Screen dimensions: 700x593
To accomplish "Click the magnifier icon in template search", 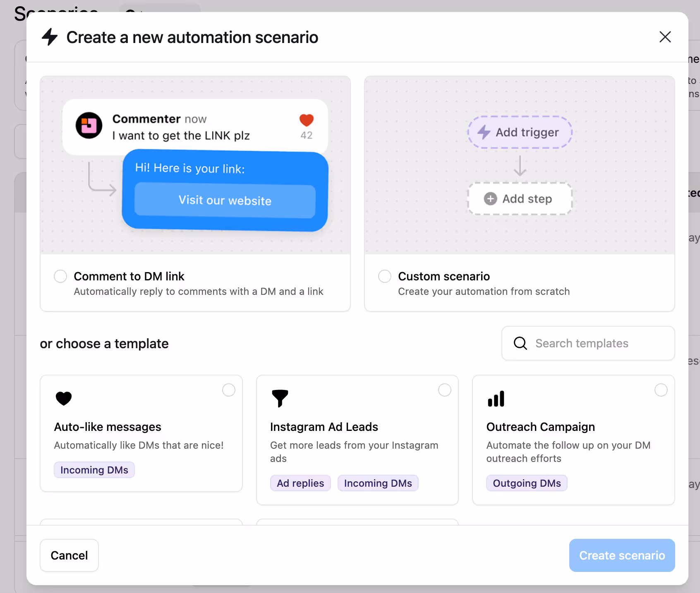I will pyautogui.click(x=520, y=343).
